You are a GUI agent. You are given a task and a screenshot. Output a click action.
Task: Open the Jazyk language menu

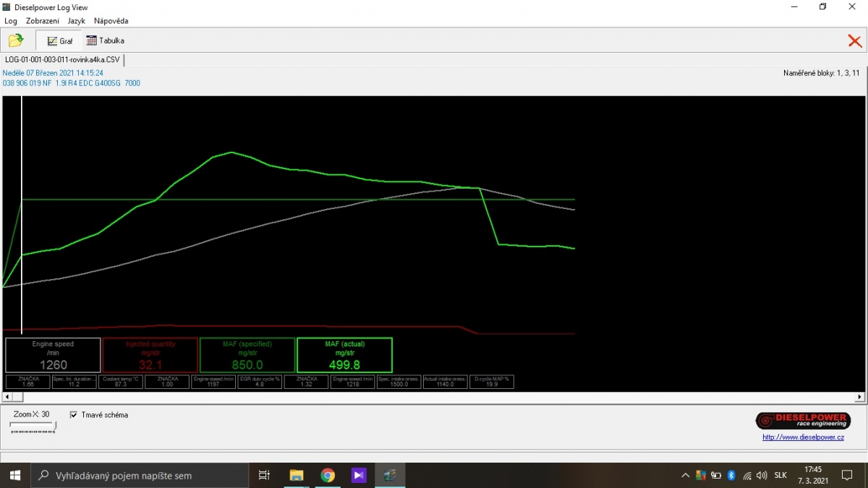click(76, 21)
